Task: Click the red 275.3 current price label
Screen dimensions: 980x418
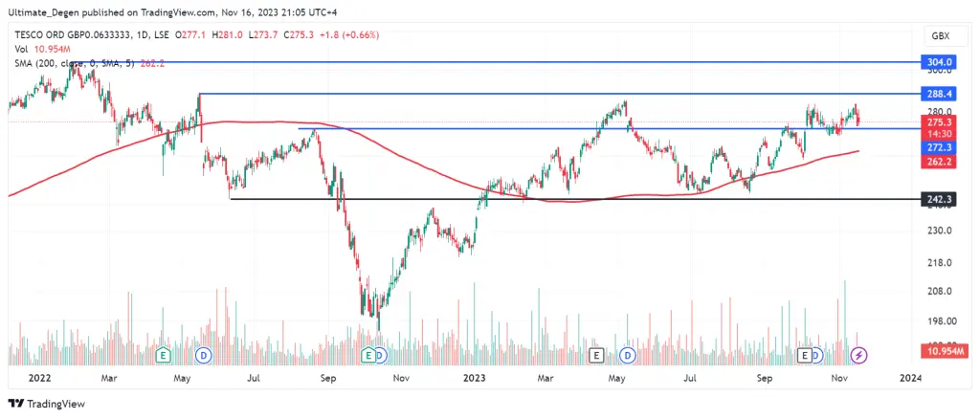Action: click(940, 121)
